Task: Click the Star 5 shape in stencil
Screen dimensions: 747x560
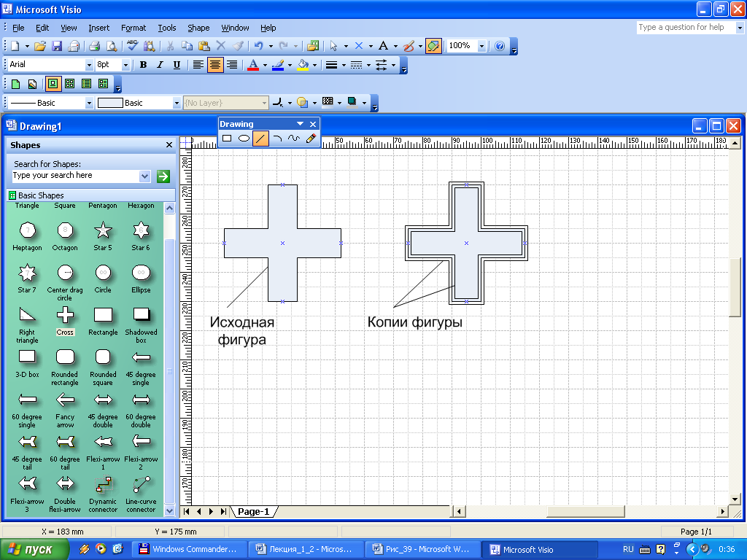Action: [103, 231]
